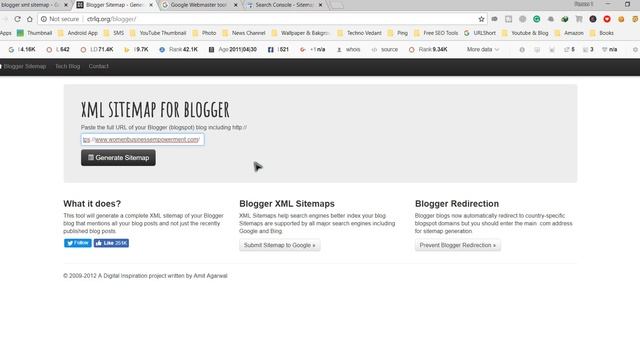View page source from SEO bar
The height and width of the screenshot is (360, 640).
(384, 49)
